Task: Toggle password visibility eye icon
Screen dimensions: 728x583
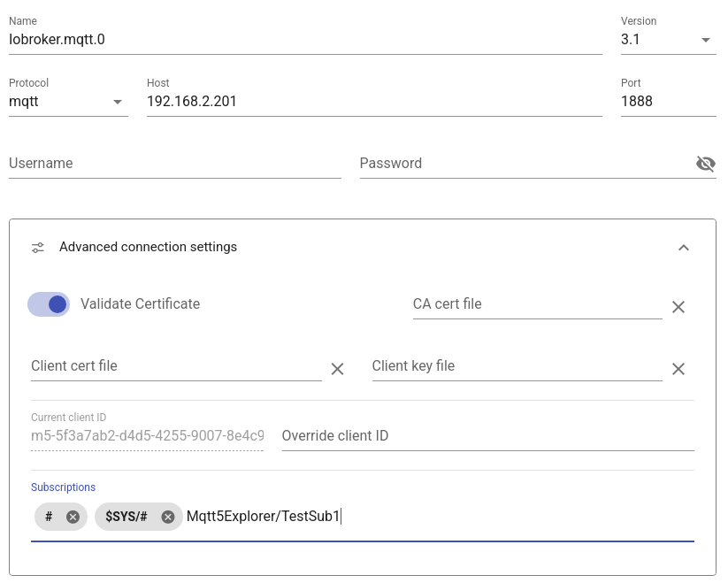Action: coord(705,164)
